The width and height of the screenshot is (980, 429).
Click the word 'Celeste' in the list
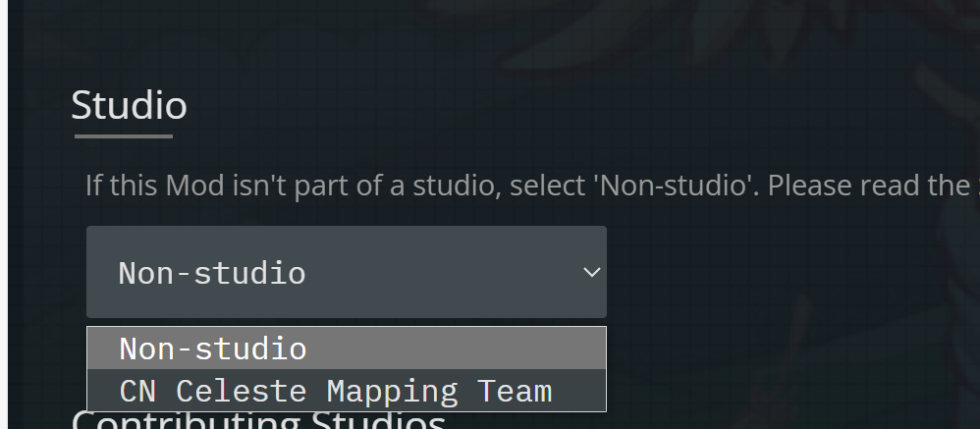coord(241,391)
